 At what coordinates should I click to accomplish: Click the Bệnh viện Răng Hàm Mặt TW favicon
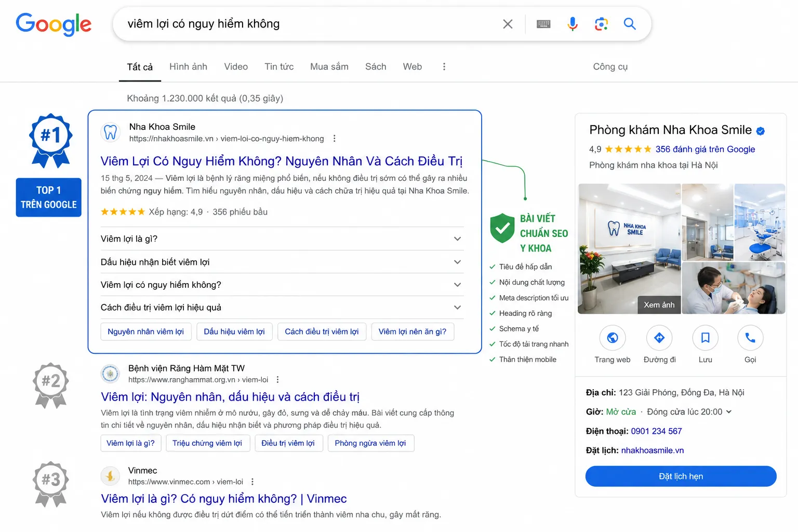110,374
